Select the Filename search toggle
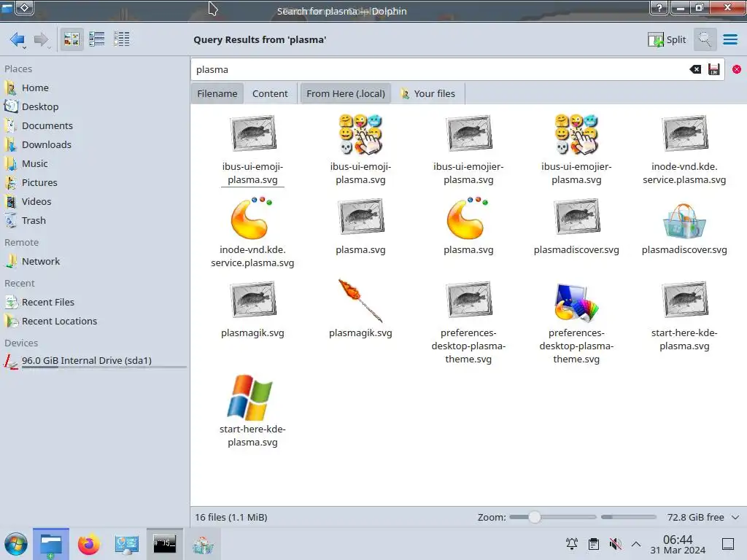The width and height of the screenshot is (747, 560). point(217,94)
